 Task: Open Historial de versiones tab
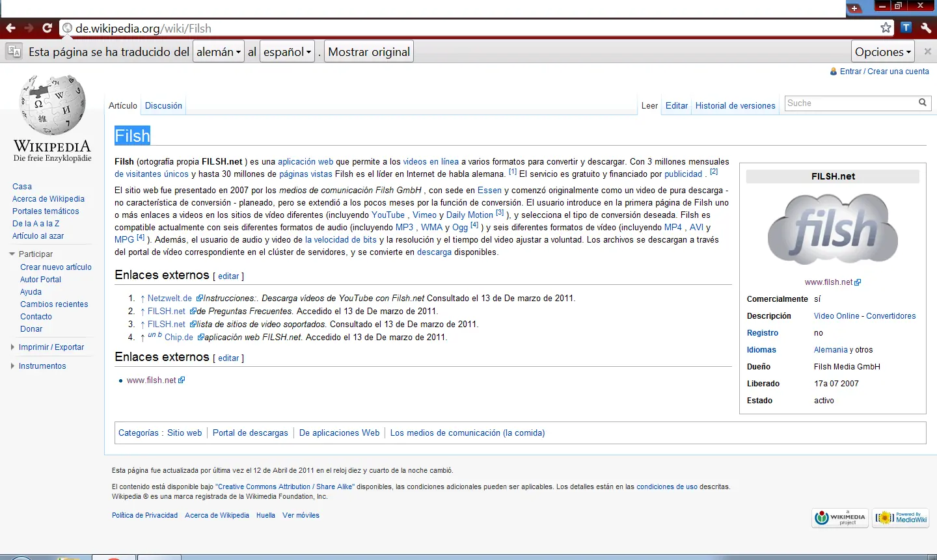pyautogui.click(x=735, y=105)
